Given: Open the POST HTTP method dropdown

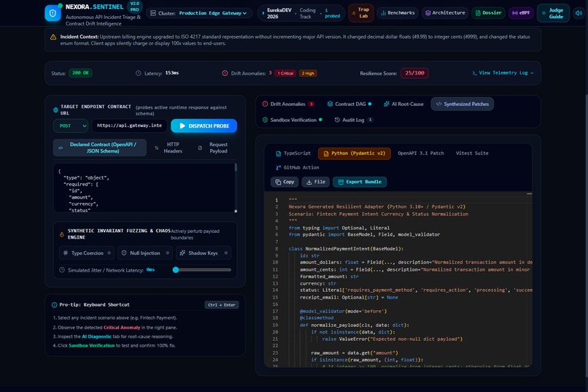Looking at the screenshot, I should [71, 126].
